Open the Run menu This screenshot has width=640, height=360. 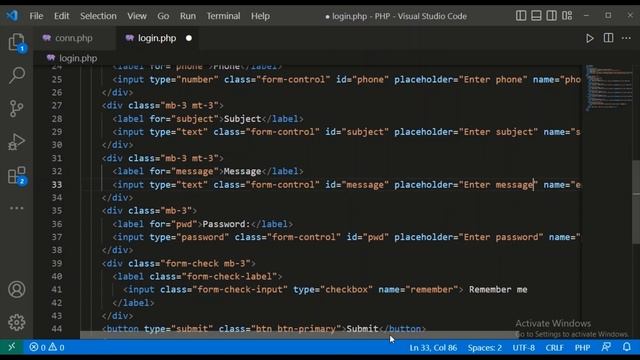187,16
